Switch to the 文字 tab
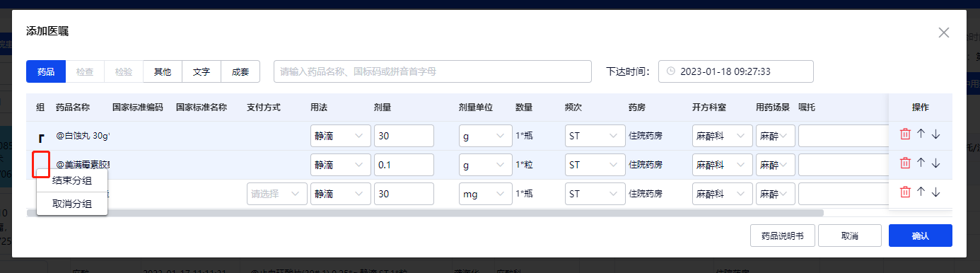Viewport: 980px width, 273px height. coord(202,71)
